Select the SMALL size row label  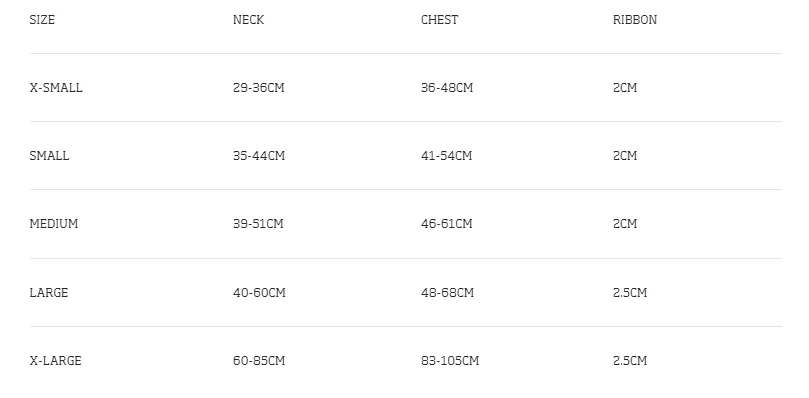tap(49, 156)
